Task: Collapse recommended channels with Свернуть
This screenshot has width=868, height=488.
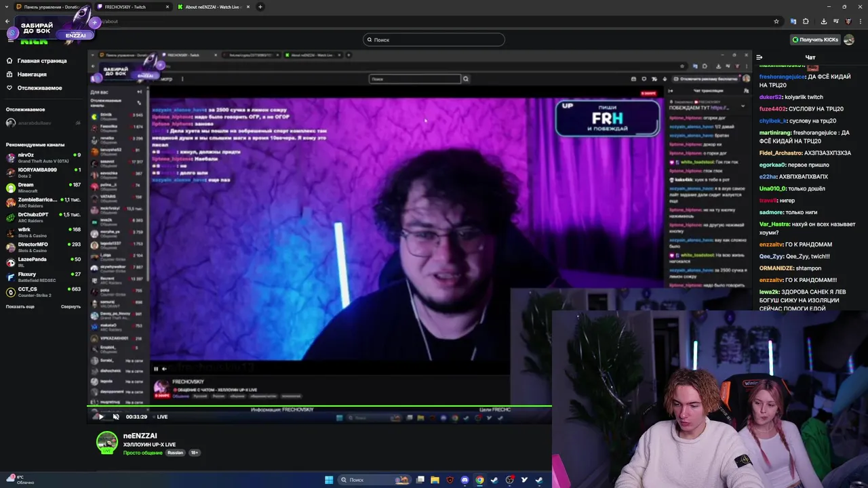Action: pos(71,306)
